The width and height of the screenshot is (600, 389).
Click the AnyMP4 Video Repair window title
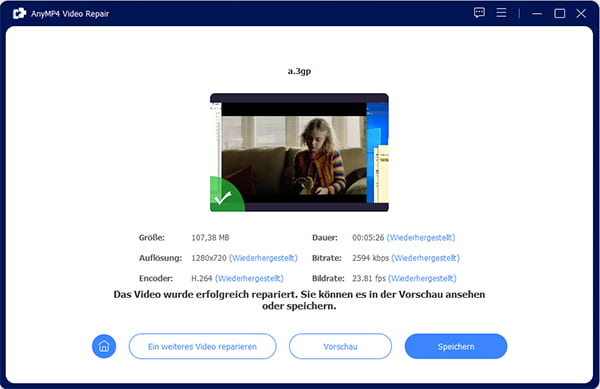70,14
